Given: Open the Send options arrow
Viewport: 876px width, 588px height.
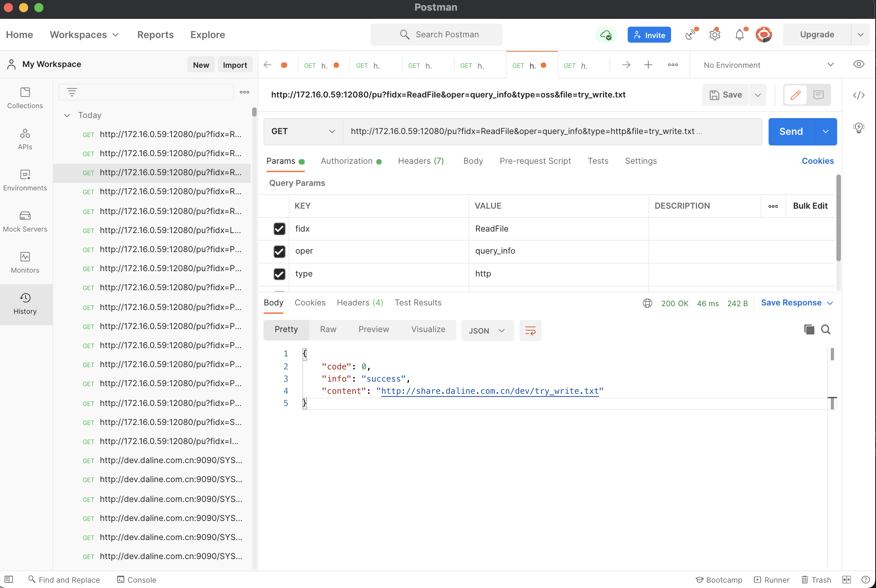Looking at the screenshot, I should tap(826, 131).
